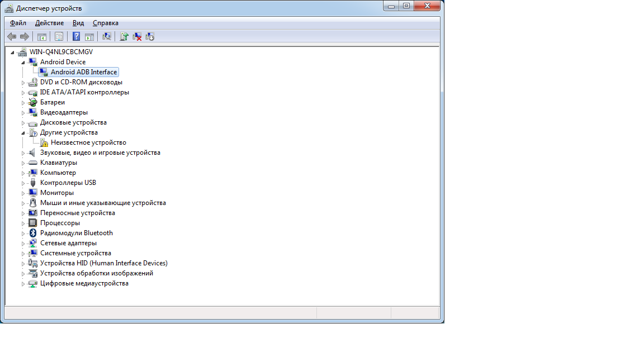Select the Клавиатуры label
Viewport: 644px width, 362px height.
pos(59,163)
